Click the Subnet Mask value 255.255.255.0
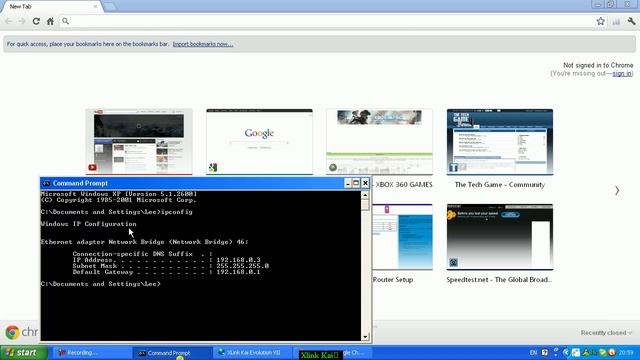The height and width of the screenshot is (360, 640). click(242, 266)
